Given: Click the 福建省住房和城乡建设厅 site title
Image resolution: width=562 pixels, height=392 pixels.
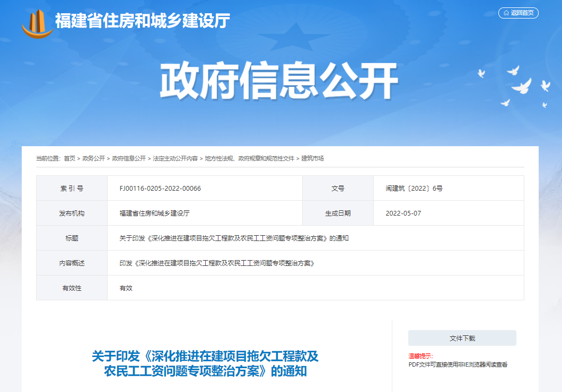Looking at the screenshot, I should [x=142, y=21].
